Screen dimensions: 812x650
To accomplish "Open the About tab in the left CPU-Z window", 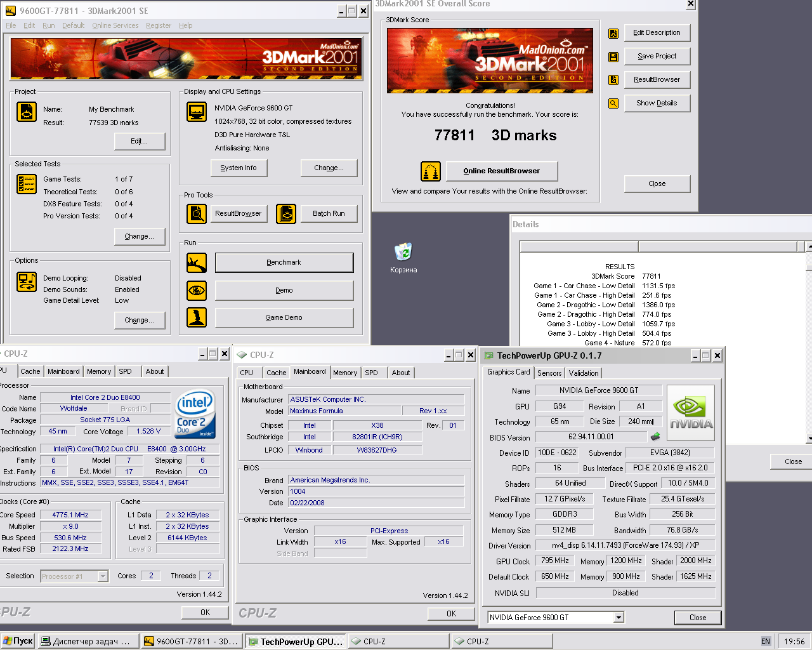I will tap(155, 371).
